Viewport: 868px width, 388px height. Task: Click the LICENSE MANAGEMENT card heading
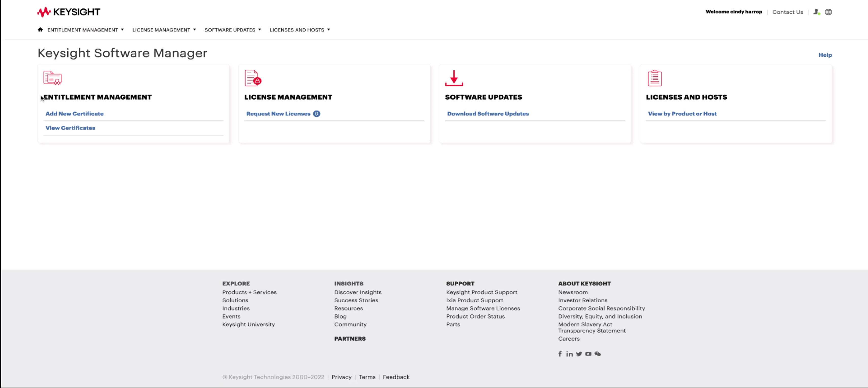coord(288,97)
